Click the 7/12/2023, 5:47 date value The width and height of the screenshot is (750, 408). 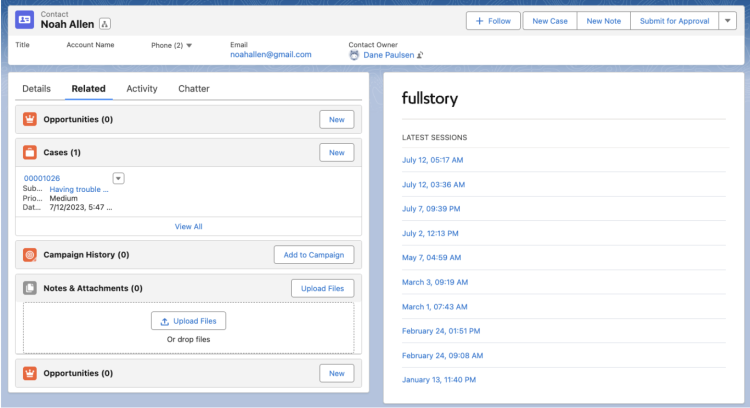click(81, 208)
